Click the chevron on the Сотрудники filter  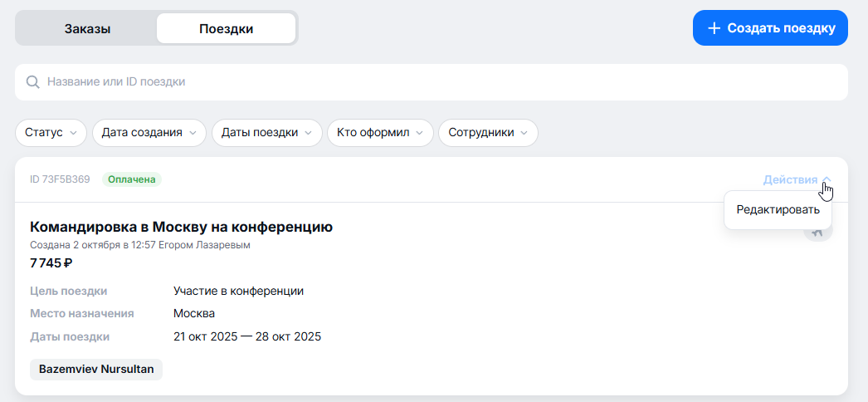[524, 133]
